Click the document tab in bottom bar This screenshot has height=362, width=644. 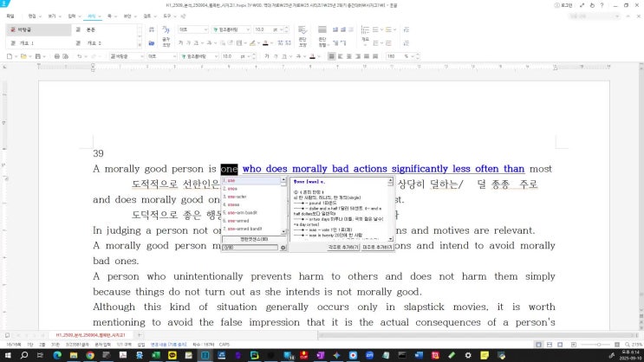(x=87, y=334)
